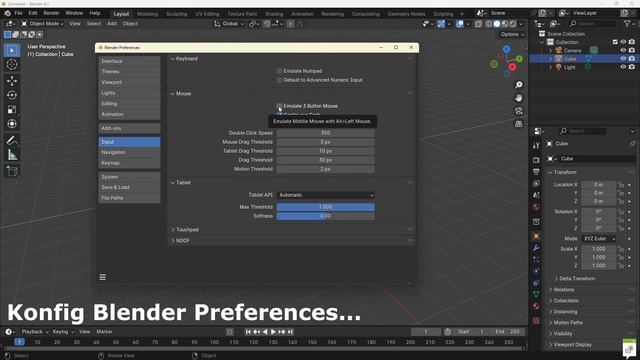Screen dimensions: 640x360
Task: Enable Emulate 3 Button Mouse checkbox
Action: click(x=279, y=106)
